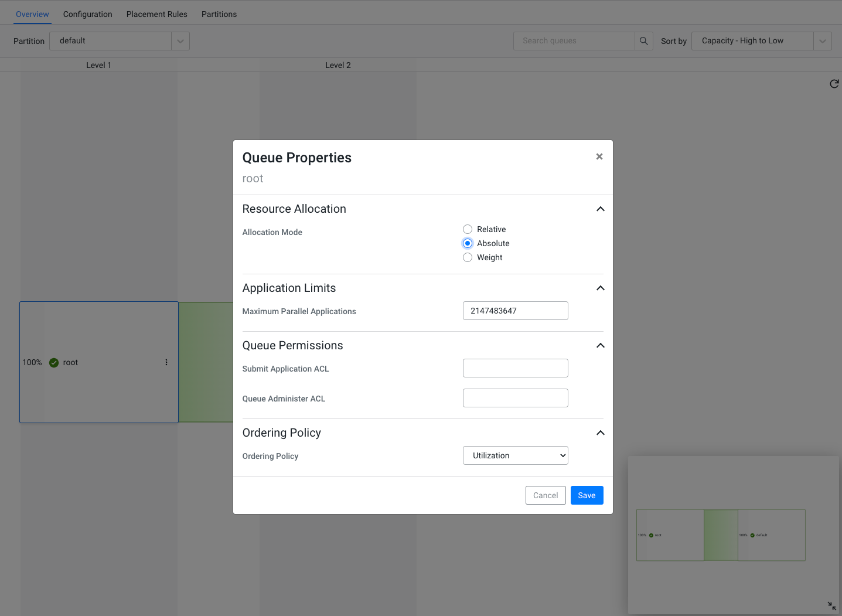Click the Save button
842x616 pixels.
587,495
